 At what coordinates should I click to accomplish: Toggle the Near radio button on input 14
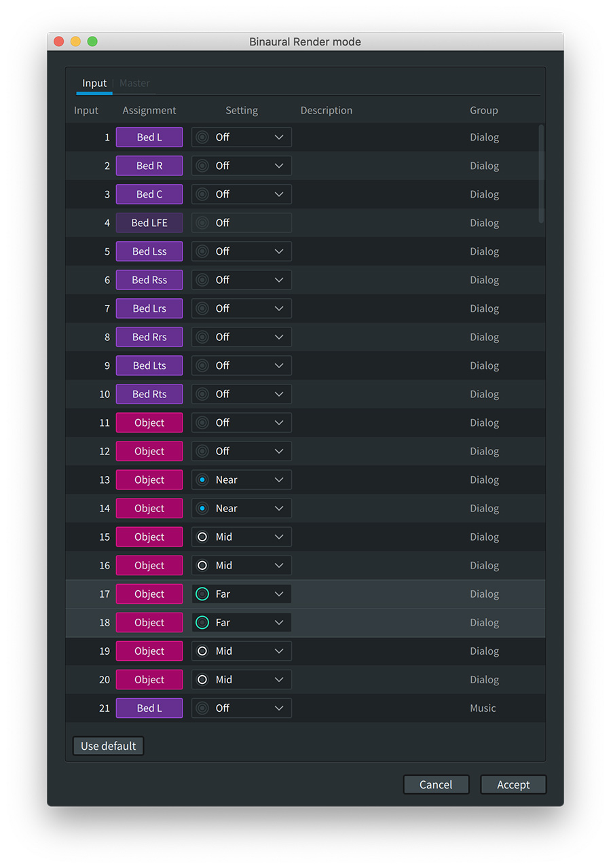pyautogui.click(x=202, y=508)
